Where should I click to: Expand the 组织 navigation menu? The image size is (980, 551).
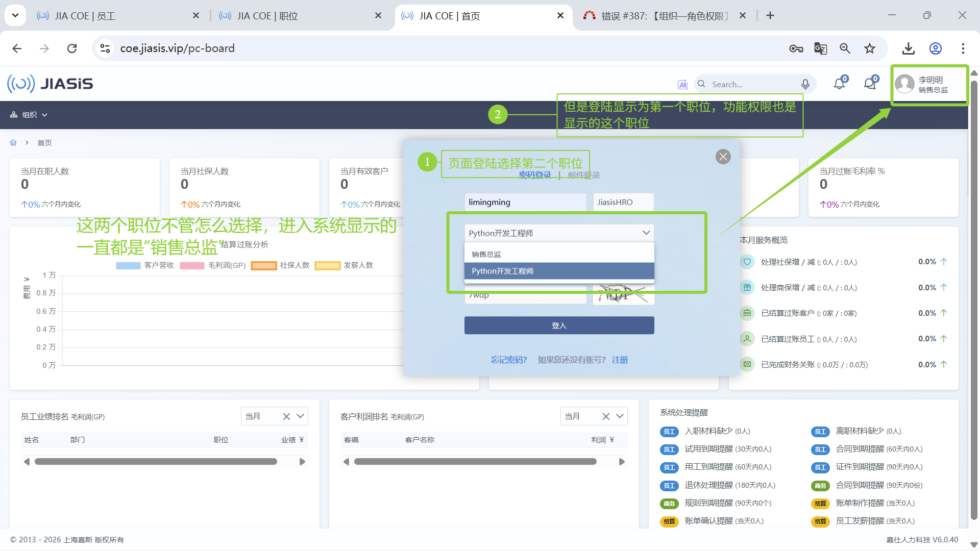pyautogui.click(x=29, y=115)
